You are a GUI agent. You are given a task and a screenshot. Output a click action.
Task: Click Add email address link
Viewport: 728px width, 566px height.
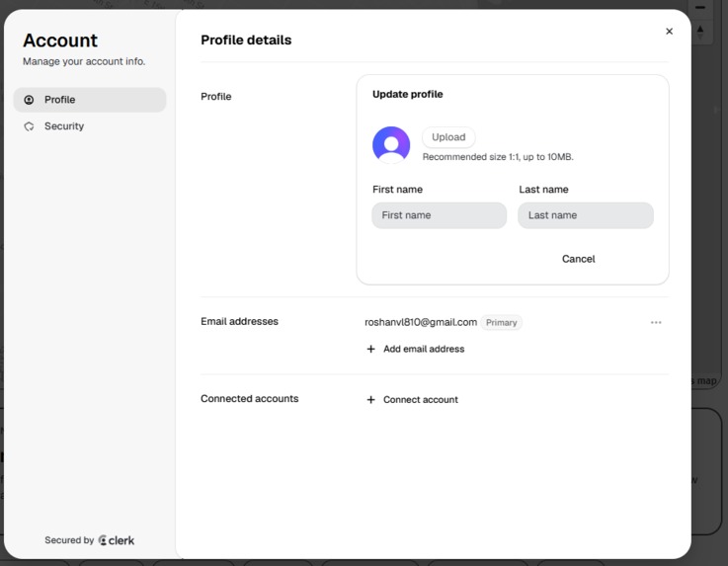click(x=424, y=349)
